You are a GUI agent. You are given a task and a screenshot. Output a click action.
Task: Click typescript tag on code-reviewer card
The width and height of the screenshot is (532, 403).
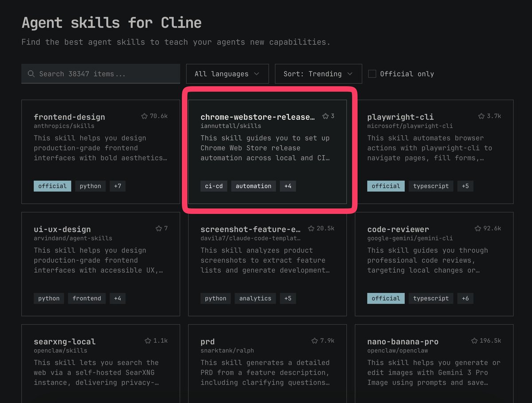click(431, 298)
